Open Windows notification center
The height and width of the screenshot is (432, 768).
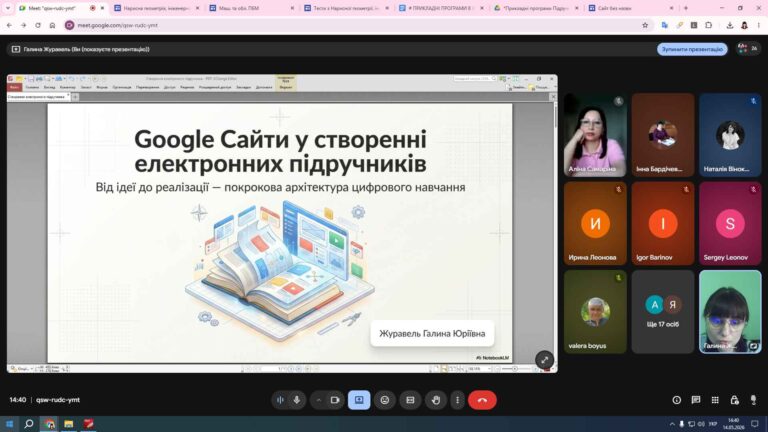click(755, 424)
